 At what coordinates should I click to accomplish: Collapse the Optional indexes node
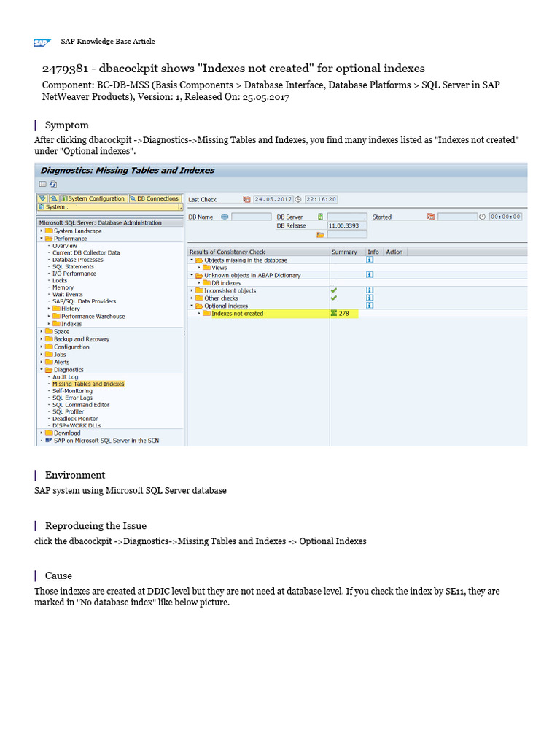pos(192,306)
